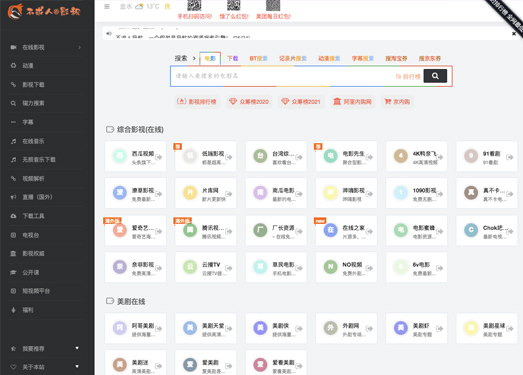The width and height of the screenshot is (523, 375).
Task: Open the 手机扫码访问 QR code
Action: 194,5
